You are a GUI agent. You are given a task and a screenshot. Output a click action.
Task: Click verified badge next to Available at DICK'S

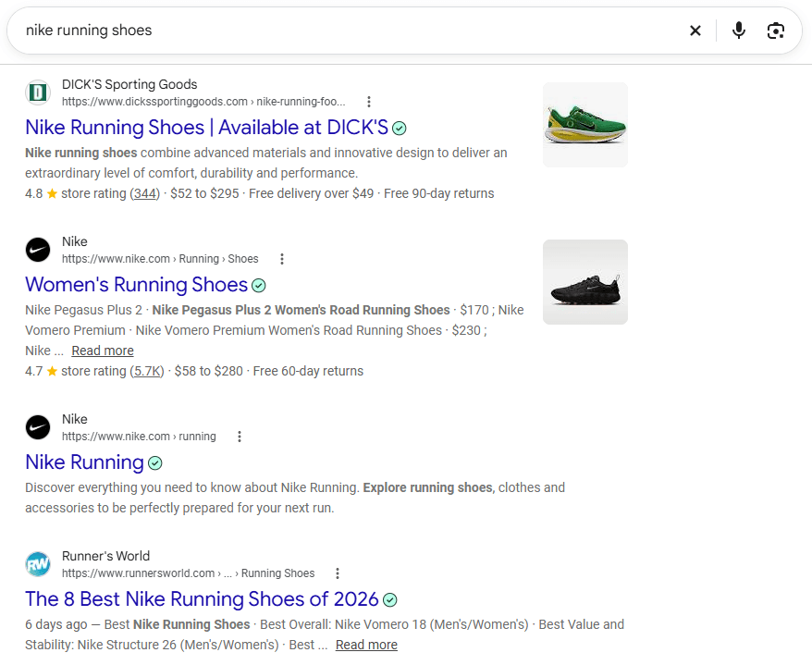click(400, 128)
